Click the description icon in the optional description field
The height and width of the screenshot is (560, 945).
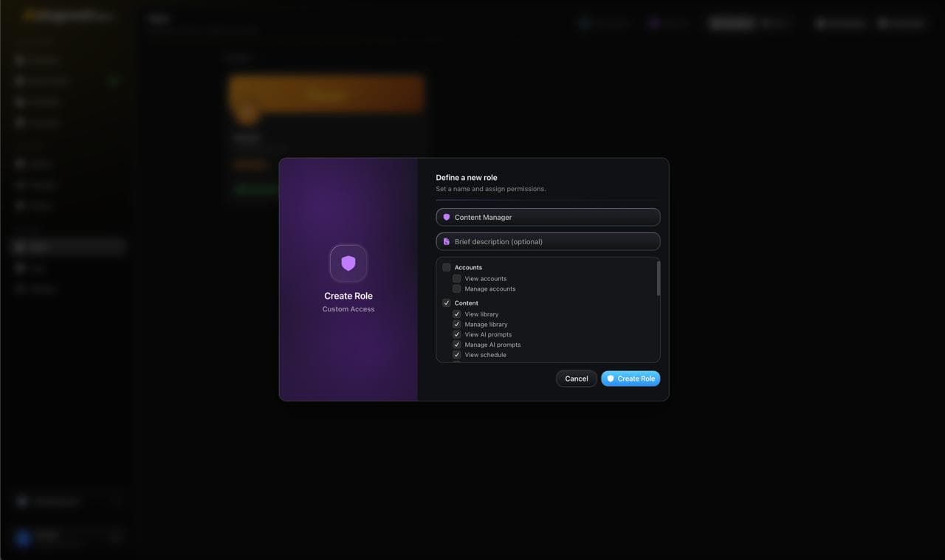(447, 241)
